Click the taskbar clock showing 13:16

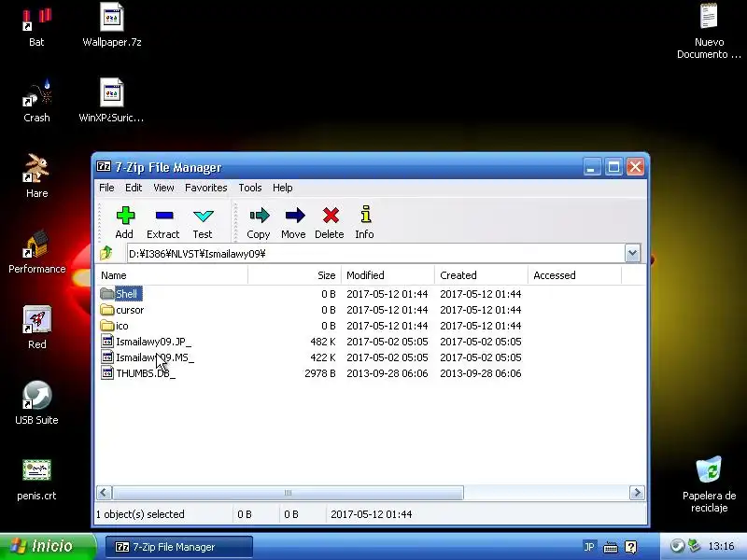721,546
